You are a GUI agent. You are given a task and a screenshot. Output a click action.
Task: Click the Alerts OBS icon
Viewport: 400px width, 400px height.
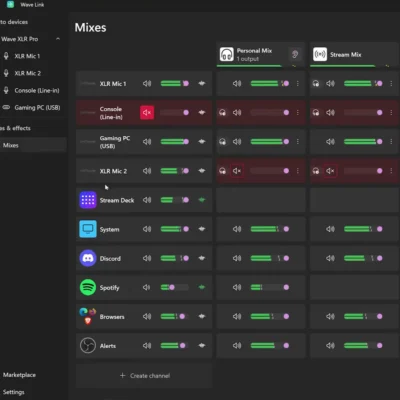pyautogui.click(x=88, y=346)
